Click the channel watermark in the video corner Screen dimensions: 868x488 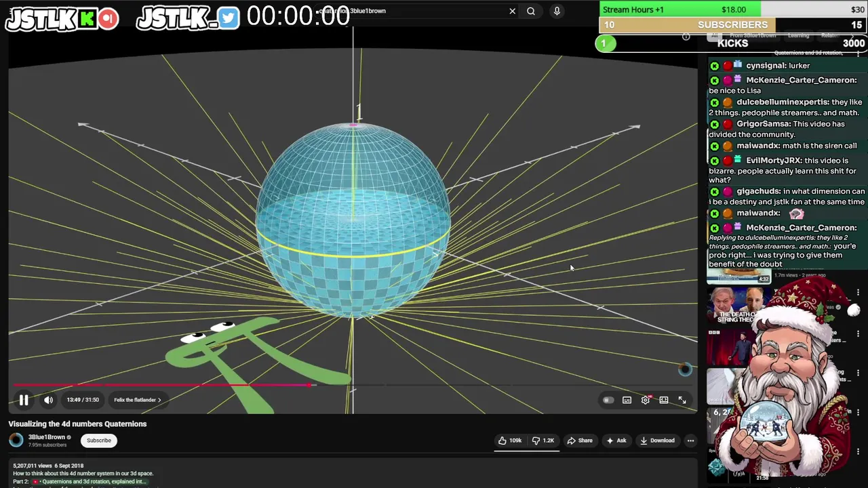[685, 369]
